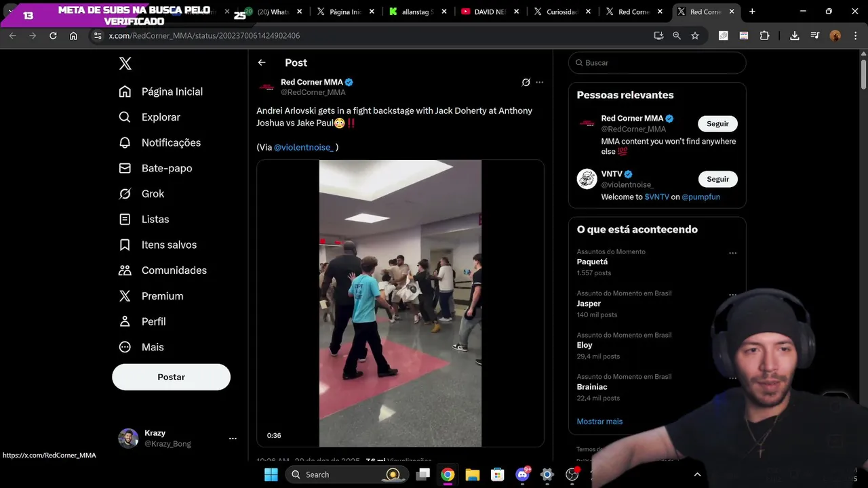Image resolution: width=868 pixels, height=488 pixels.
Task: Click site info icon in address bar
Action: click(97, 35)
